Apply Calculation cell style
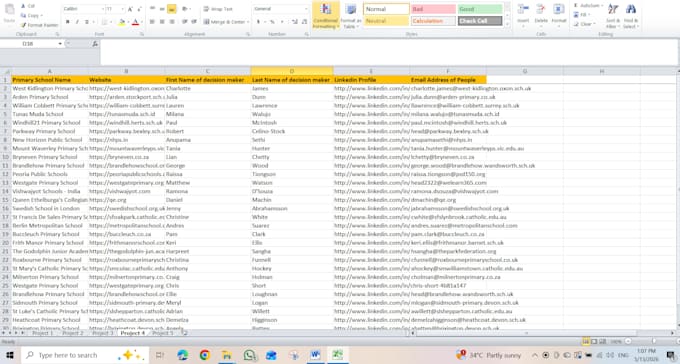 (x=433, y=21)
